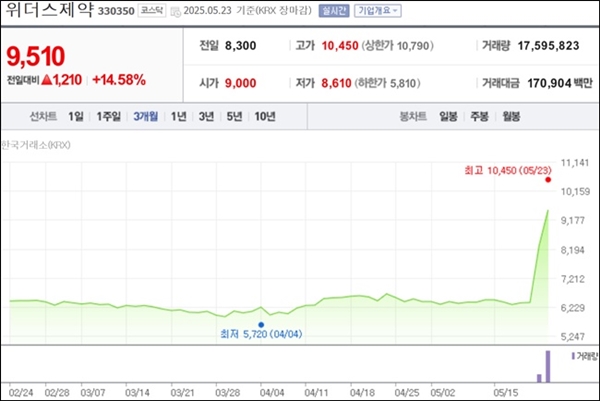Viewport: 600px width, 401px height.
Task: Click the 상한가 10,790 text
Action: coord(397,46)
